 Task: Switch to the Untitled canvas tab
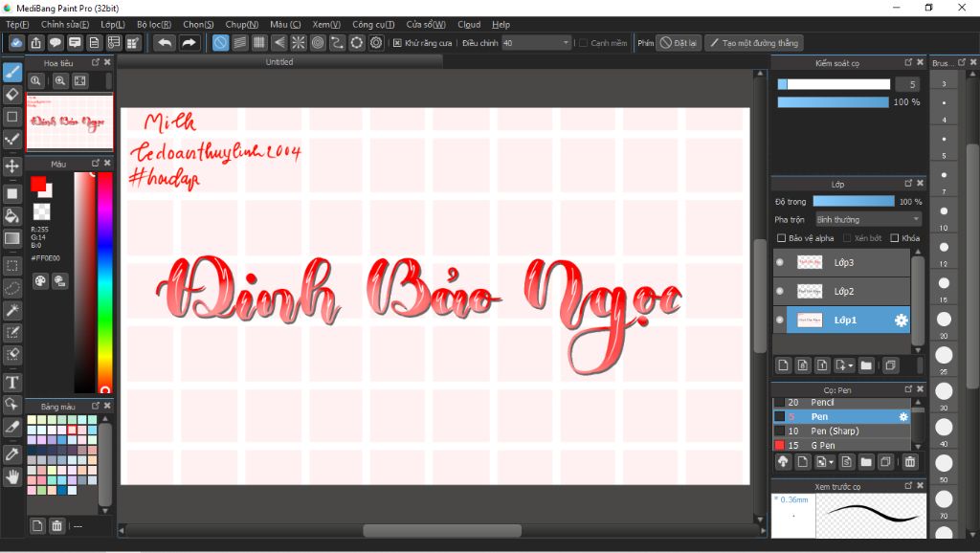pyautogui.click(x=279, y=62)
